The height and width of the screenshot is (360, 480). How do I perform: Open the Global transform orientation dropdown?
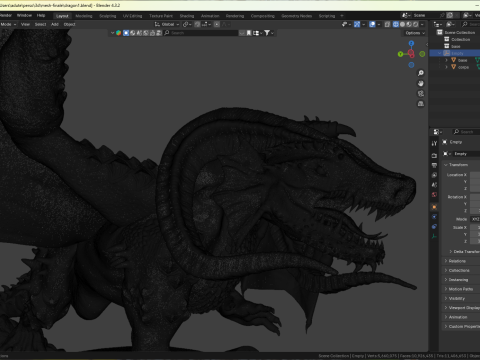(167, 24)
